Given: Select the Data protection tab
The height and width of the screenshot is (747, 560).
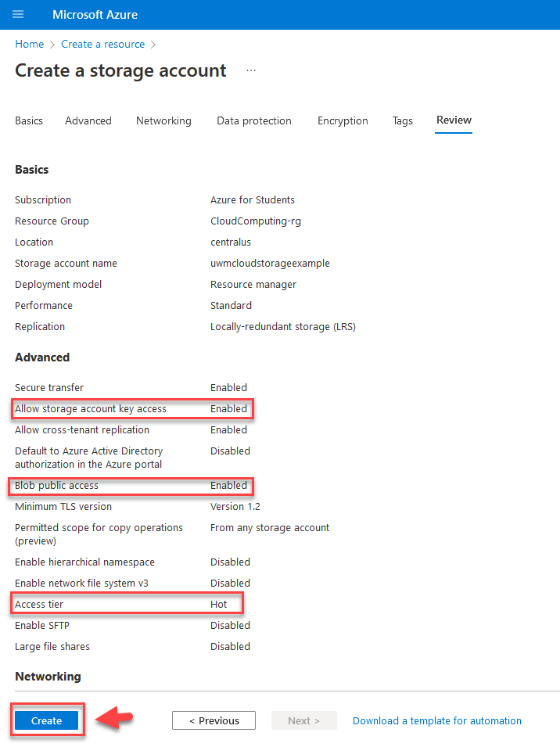Looking at the screenshot, I should coord(254,121).
